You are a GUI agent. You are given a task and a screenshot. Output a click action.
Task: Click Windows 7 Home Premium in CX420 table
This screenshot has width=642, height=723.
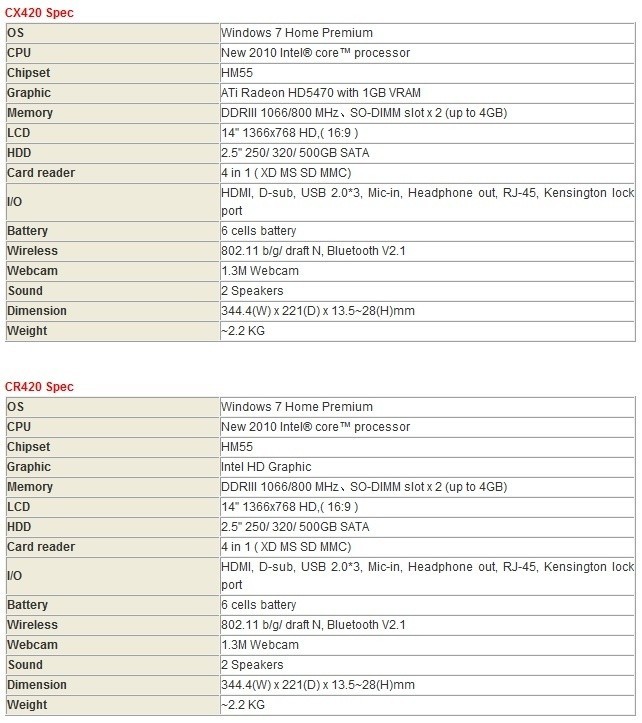point(296,33)
